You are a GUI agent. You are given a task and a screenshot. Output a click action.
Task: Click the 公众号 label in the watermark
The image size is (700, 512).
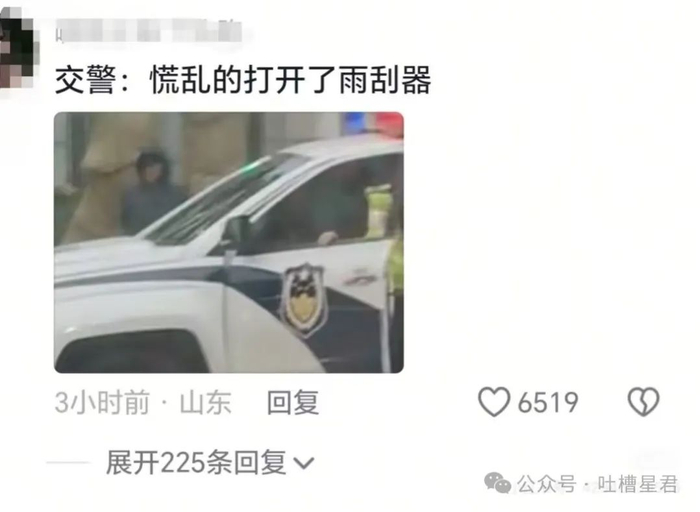click(546, 484)
